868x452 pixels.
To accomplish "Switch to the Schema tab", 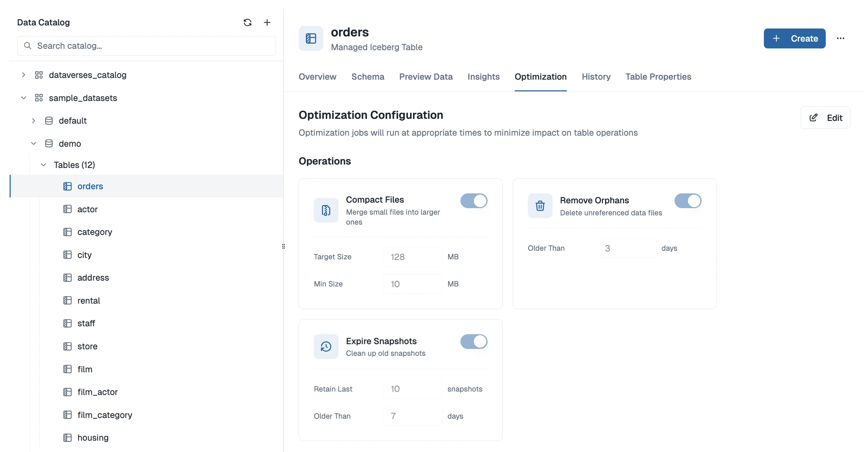I will tap(368, 77).
